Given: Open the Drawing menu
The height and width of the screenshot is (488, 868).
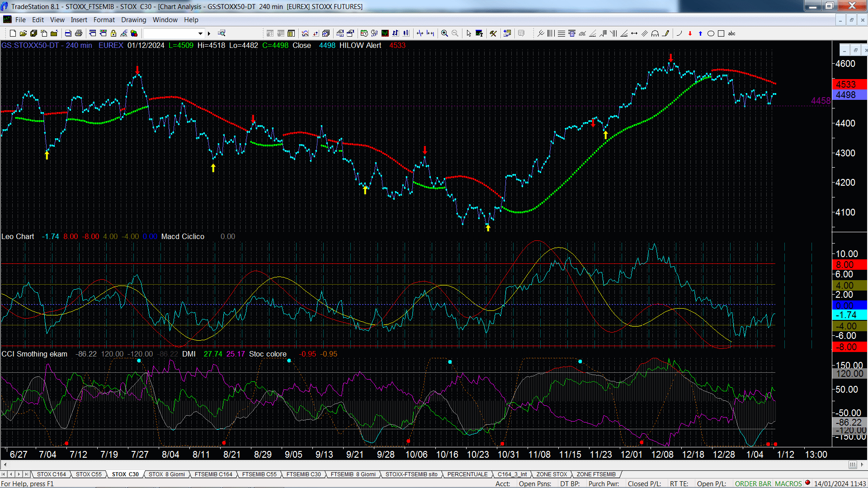Looking at the screenshot, I should (x=134, y=20).
